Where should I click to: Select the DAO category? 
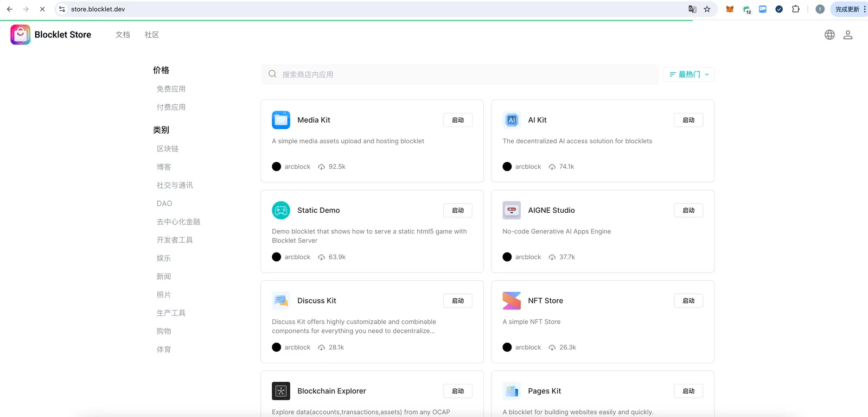(x=164, y=204)
